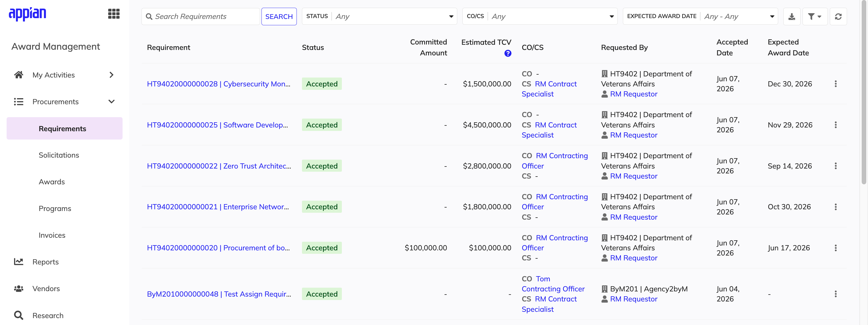868x325 pixels.
Task: Open HT94020000000028 Cybersecurity requirement link
Action: coord(218,84)
